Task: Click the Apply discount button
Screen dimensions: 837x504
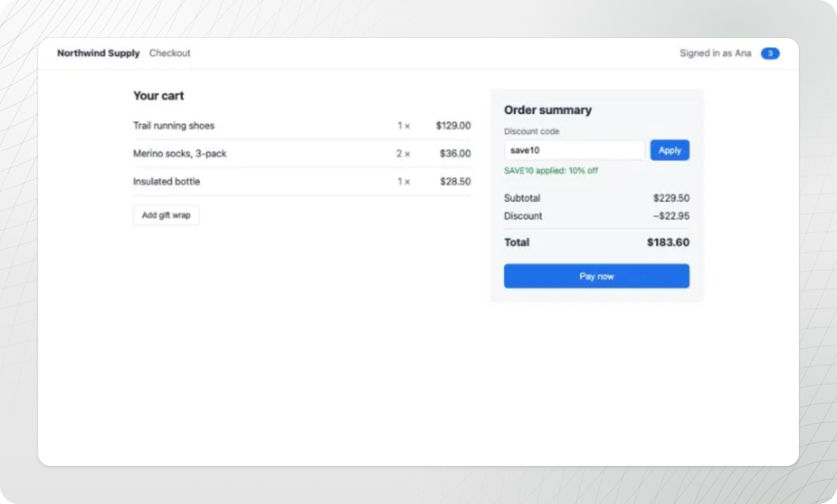Action: (x=669, y=150)
